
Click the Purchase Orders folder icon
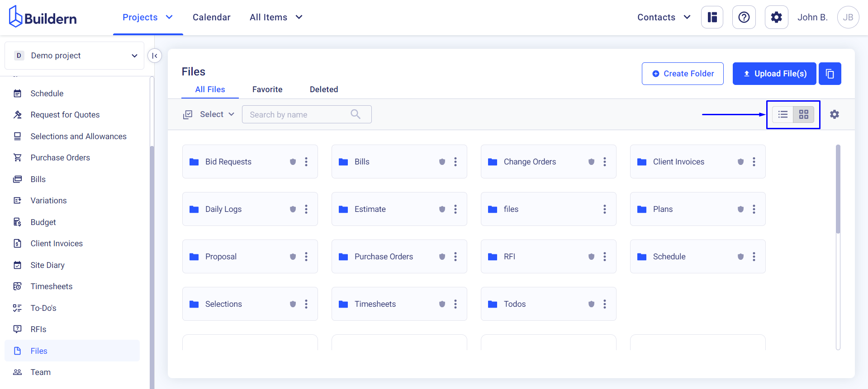coord(343,257)
